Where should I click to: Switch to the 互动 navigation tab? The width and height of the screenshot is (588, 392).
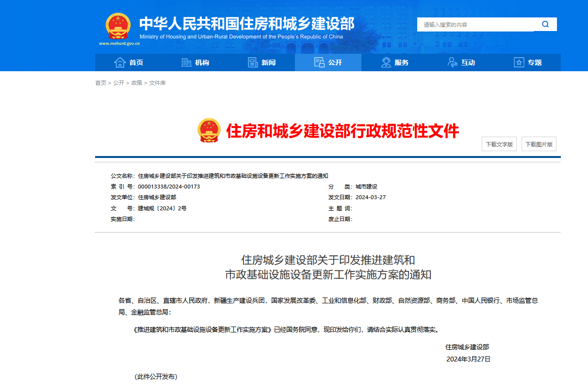(x=461, y=63)
